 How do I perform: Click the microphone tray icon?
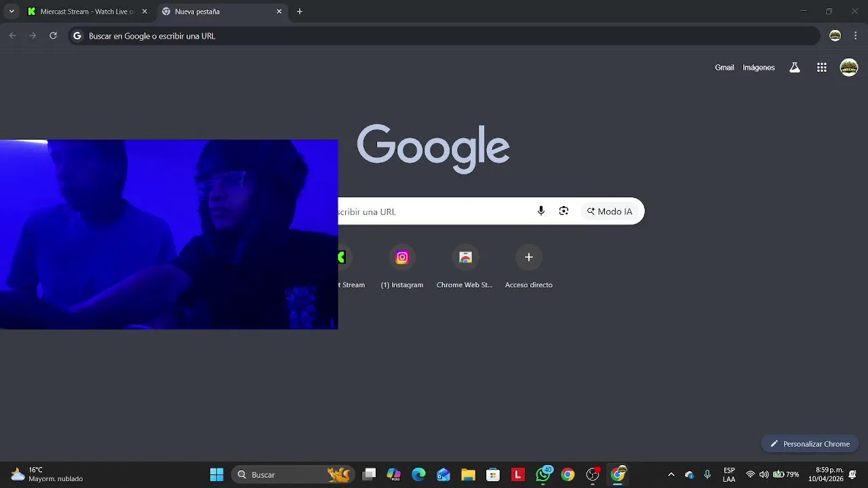point(707,474)
